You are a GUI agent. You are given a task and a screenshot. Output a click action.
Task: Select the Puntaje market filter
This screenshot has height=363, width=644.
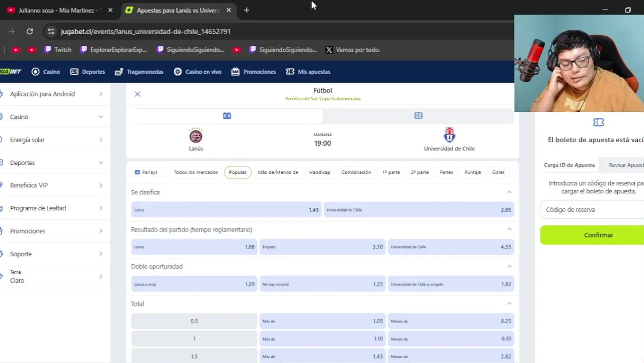tap(472, 172)
